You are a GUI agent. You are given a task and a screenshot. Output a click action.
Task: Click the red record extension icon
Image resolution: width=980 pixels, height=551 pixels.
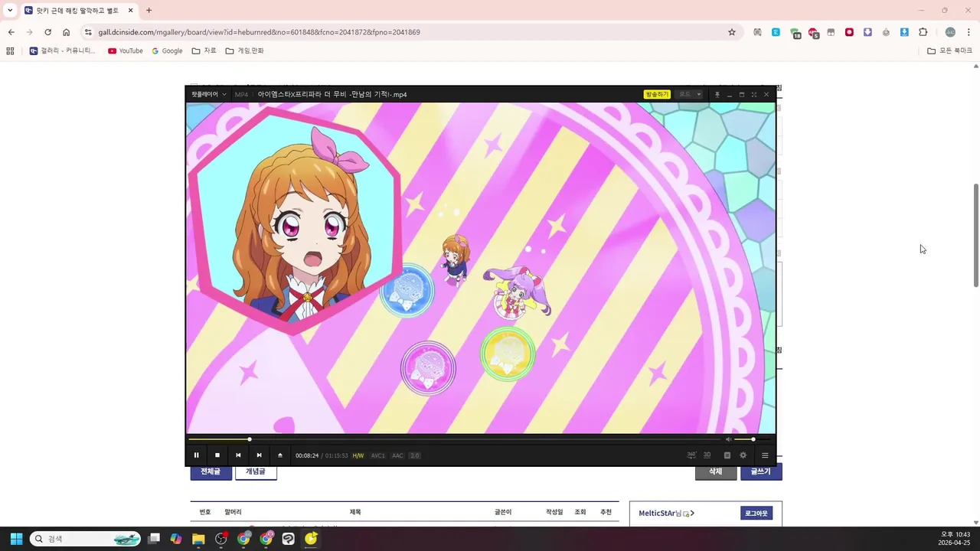pyautogui.click(x=849, y=32)
